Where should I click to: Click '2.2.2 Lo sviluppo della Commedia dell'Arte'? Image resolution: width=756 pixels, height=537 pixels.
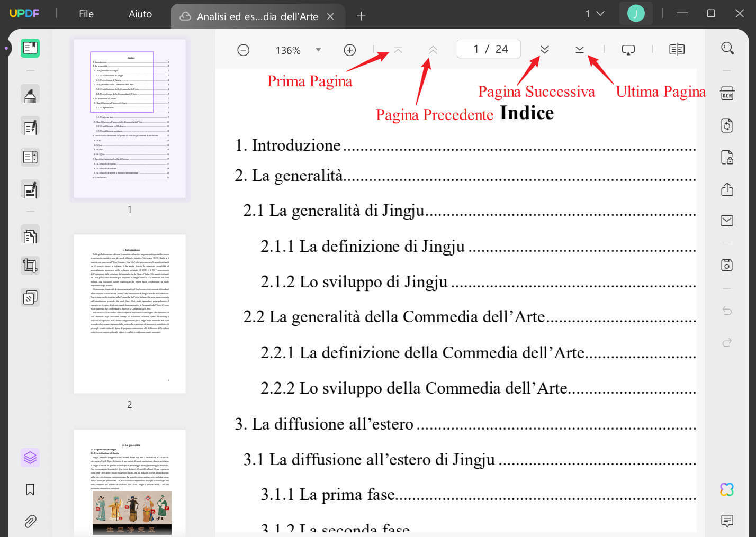click(x=478, y=388)
